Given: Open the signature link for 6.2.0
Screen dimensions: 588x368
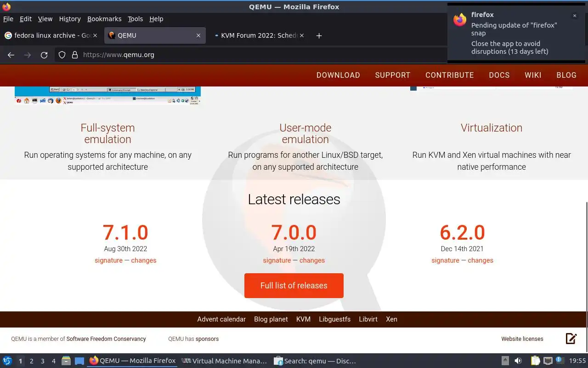Looking at the screenshot, I should tap(445, 260).
